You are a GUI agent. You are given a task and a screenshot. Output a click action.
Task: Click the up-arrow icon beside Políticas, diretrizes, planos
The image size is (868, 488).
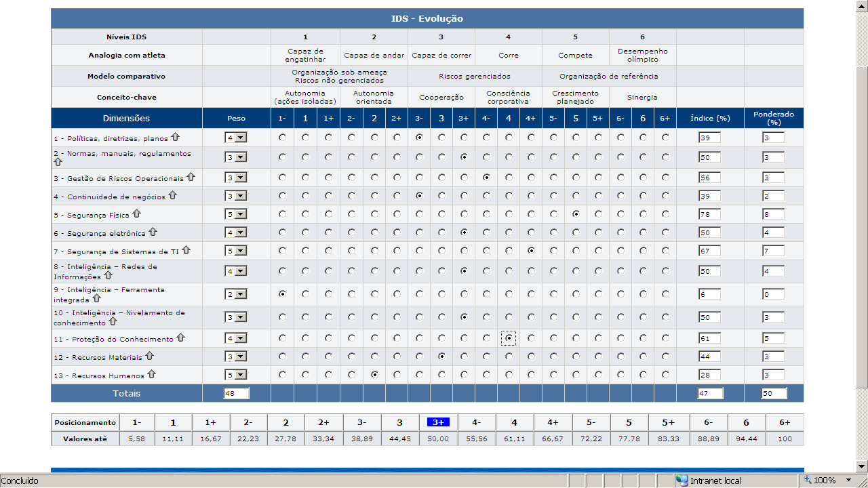(175, 137)
